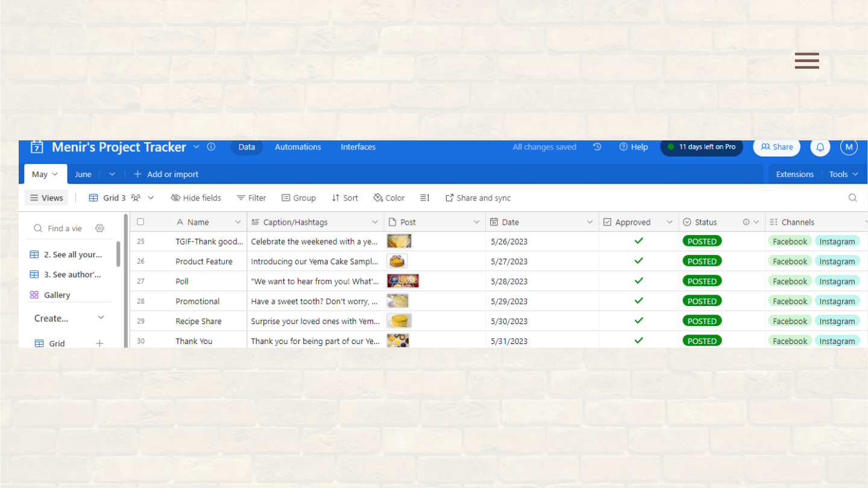Open Share and sync
This screenshot has height=488, width=868.
click(478, 198)
